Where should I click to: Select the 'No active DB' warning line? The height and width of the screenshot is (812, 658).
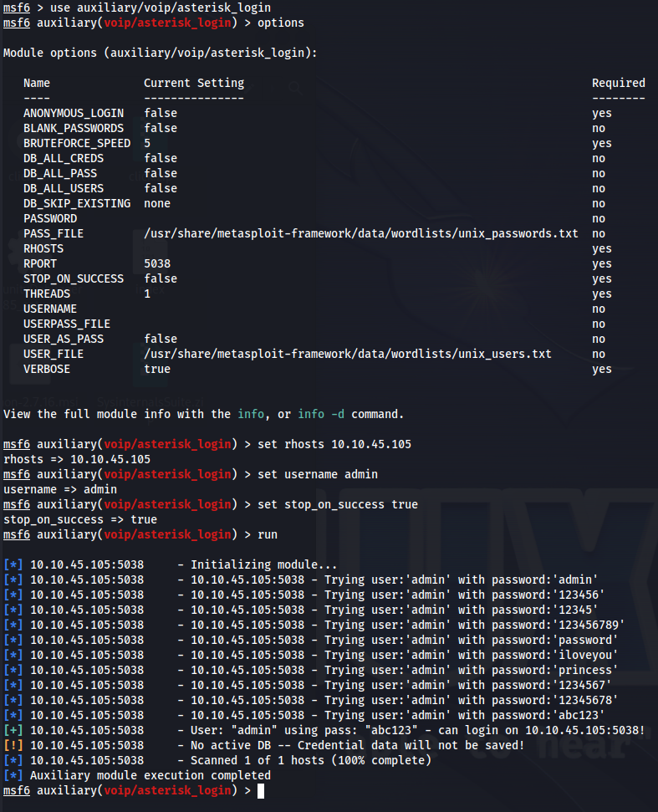264,744
